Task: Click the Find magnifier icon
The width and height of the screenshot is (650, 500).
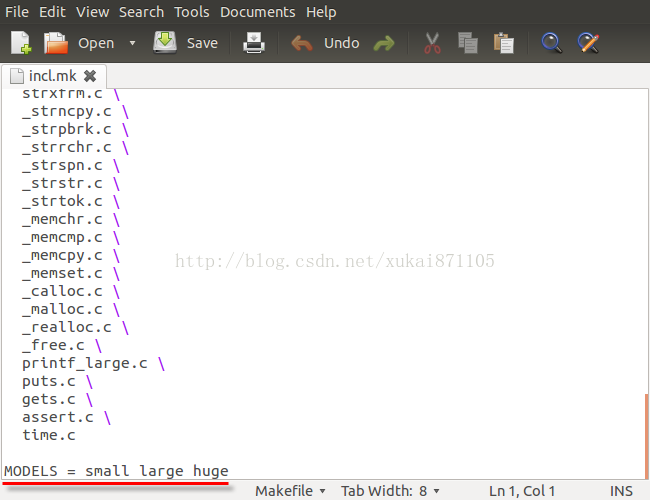Action: pyautogui.click(x=552, y=43)
